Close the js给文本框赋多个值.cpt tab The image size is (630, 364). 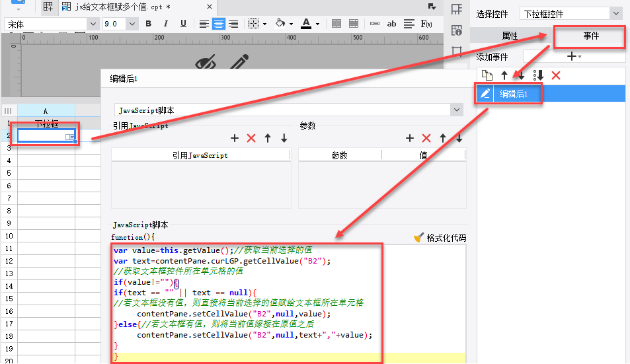tap(210, 7)
